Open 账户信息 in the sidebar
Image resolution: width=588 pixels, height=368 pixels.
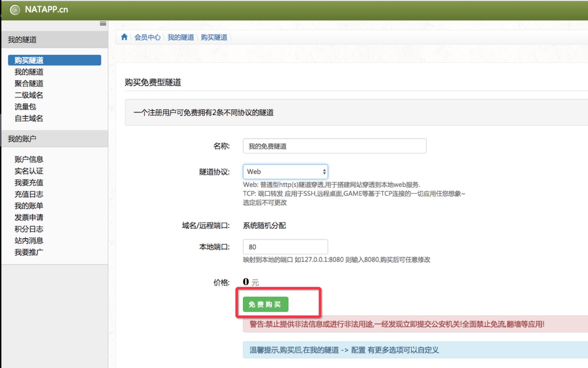pyautogui.click(x=29, y=159)
